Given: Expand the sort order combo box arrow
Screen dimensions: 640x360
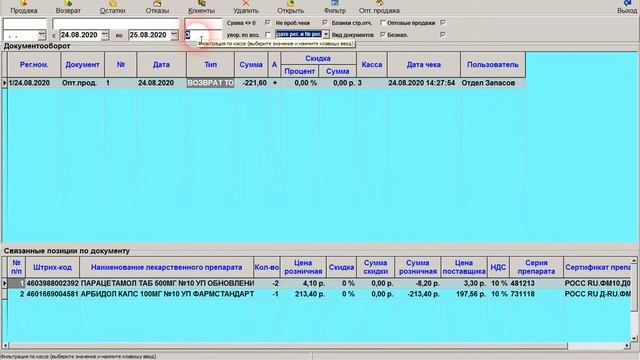Looking at the screenshot, I should 326,35.
